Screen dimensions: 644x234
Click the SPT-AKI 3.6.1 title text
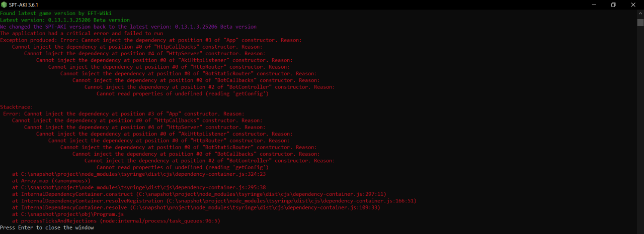(x=24, y=5)
